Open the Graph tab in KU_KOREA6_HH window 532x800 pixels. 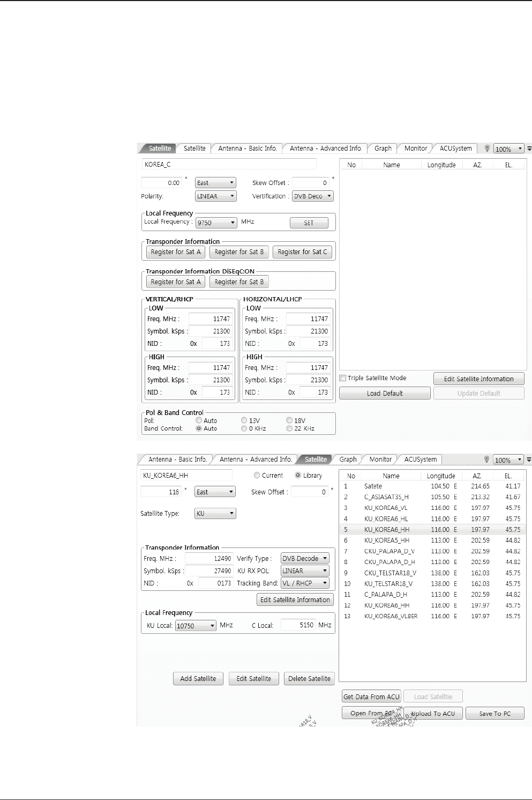[x=348, y=460]
